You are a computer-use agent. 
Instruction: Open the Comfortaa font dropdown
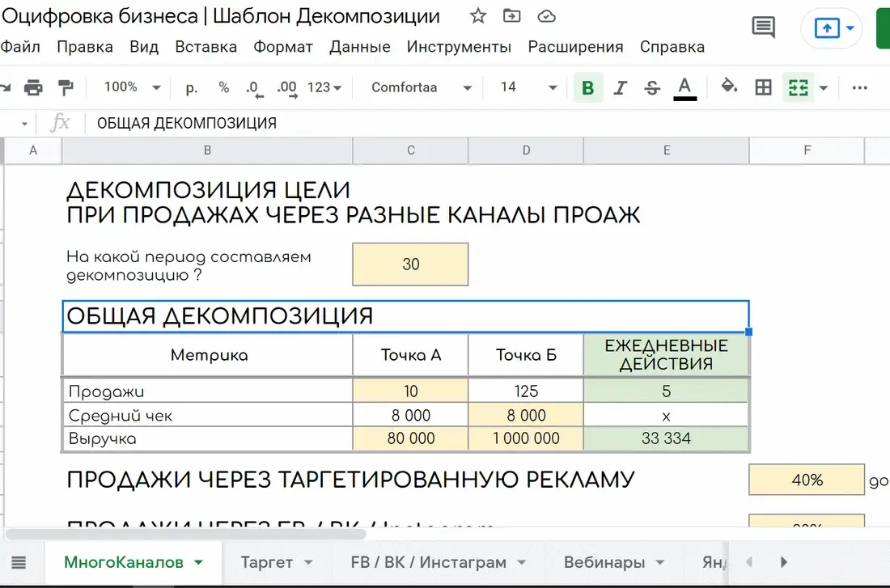(x=422, y=87)
